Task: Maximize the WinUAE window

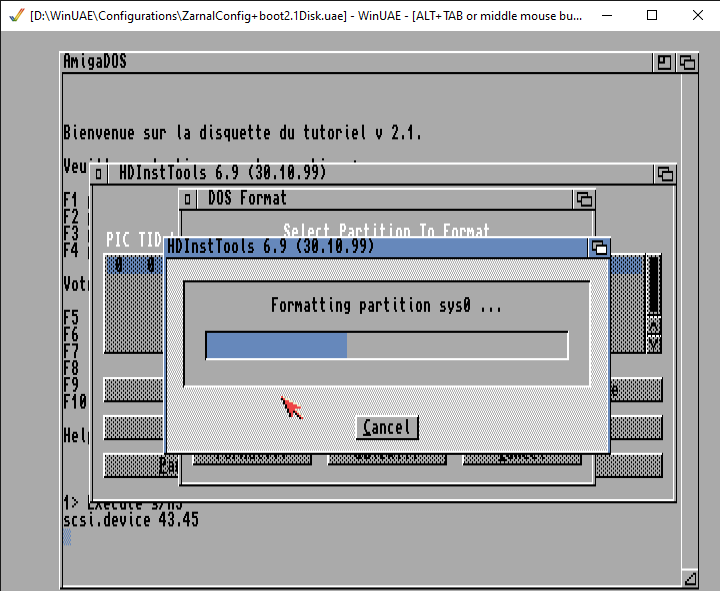Action: tap(652, 15)
